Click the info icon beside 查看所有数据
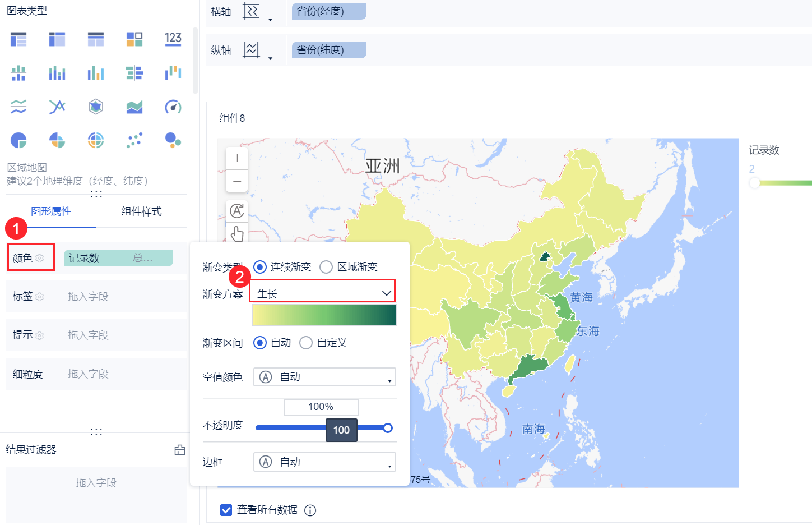The width and height of the screenshot is (812, 525). click(310, 510)
